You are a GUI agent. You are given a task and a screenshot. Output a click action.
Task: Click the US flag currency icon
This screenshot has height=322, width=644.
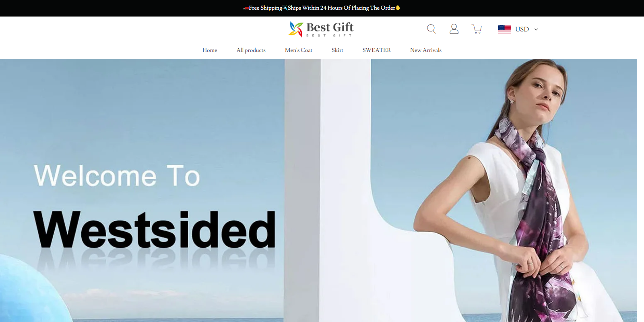[x=504, y=29]
